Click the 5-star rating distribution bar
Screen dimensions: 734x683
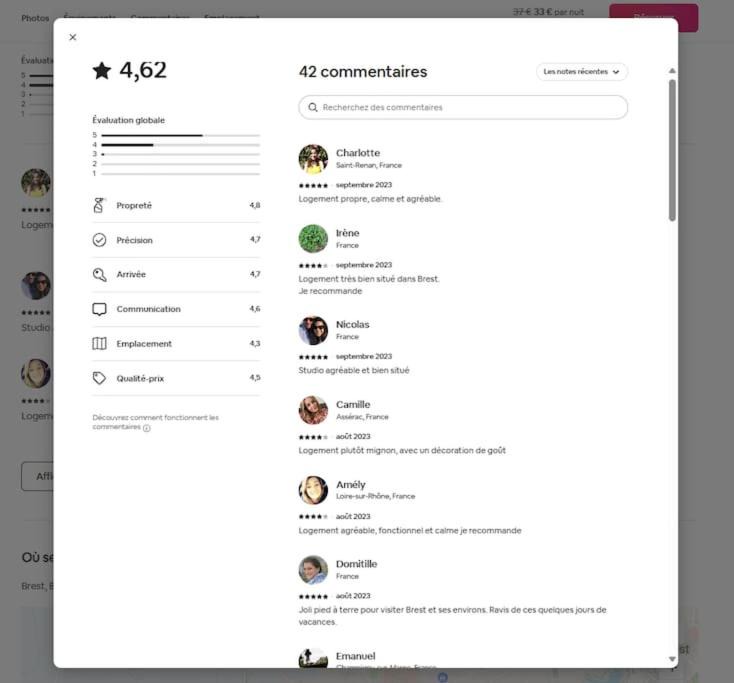coord(180,135)
